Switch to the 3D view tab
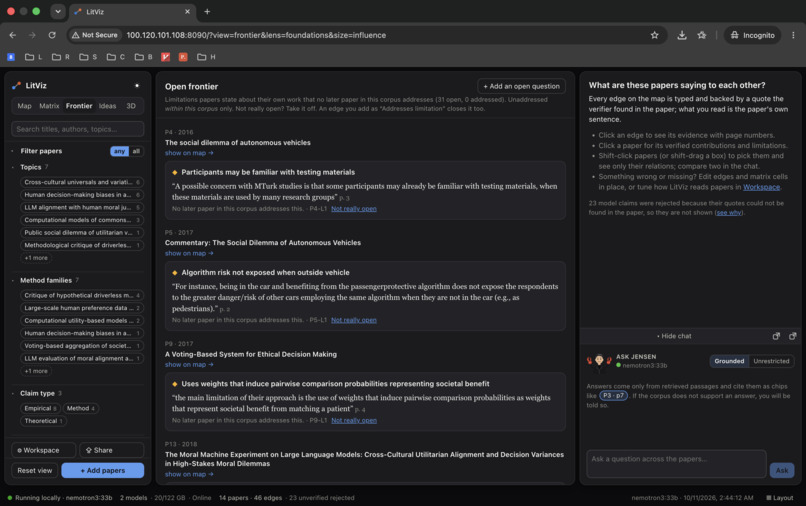Viewport: 806px width, 506px height. [131, 106]
